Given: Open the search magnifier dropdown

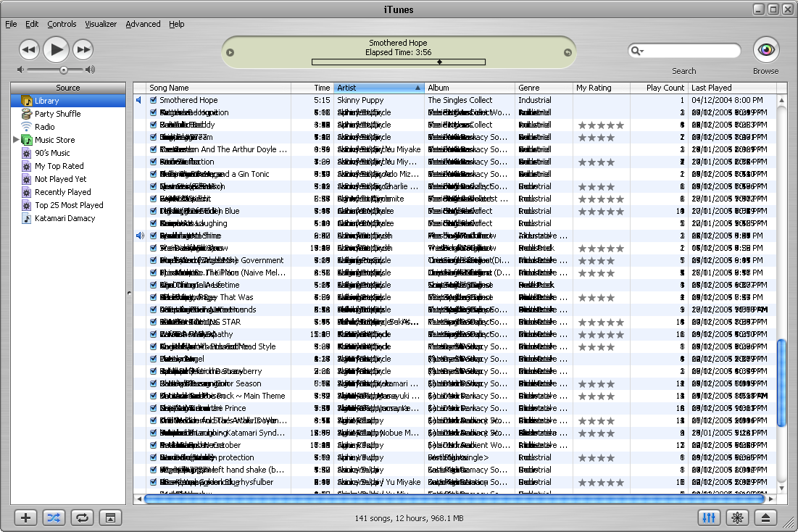Looking at the screenshot, I should point(637,51).
